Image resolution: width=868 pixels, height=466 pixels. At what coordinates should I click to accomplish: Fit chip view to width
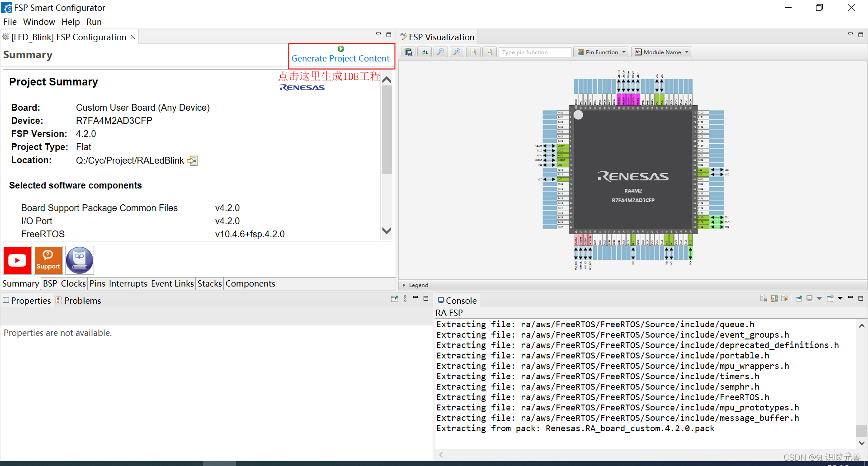click(x=489, y=52)
